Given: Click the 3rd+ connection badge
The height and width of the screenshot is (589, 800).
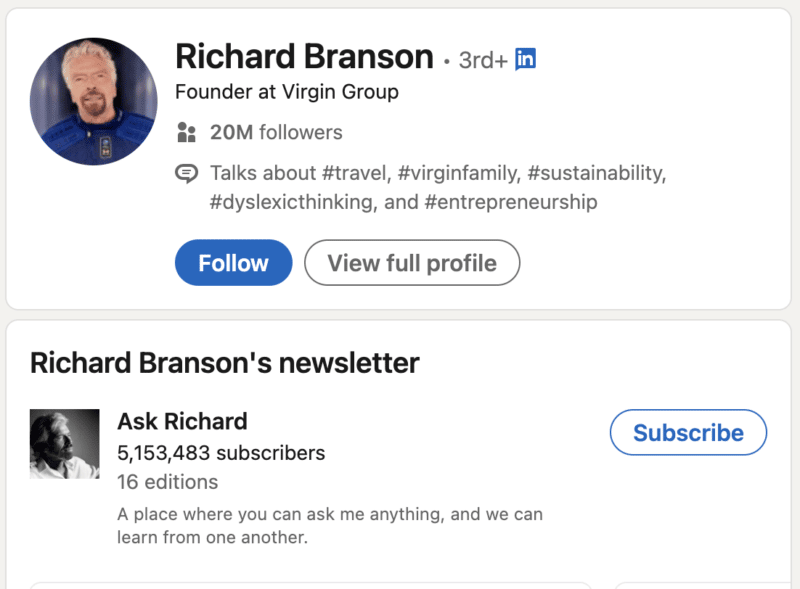Looking at the screenshot, I should [481, 60].
